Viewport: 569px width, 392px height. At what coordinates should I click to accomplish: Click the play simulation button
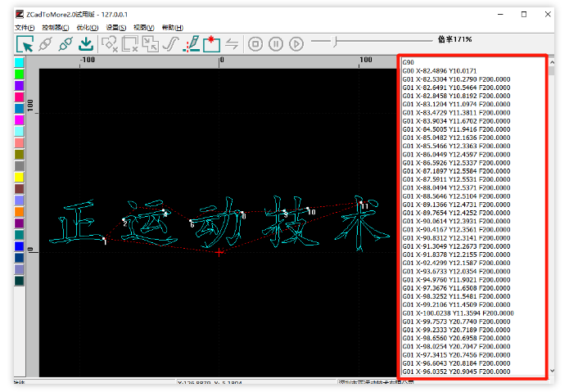click(x=296, y=44)
